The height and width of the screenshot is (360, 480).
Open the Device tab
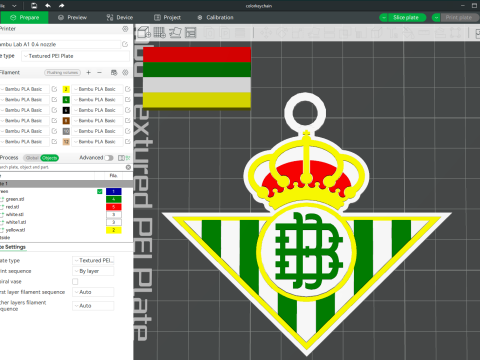tap(120, 18)
